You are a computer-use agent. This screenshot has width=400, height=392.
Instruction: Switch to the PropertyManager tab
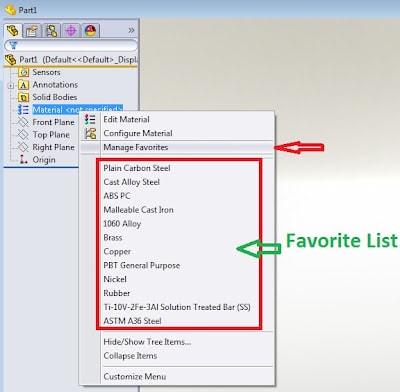(32, 31)
